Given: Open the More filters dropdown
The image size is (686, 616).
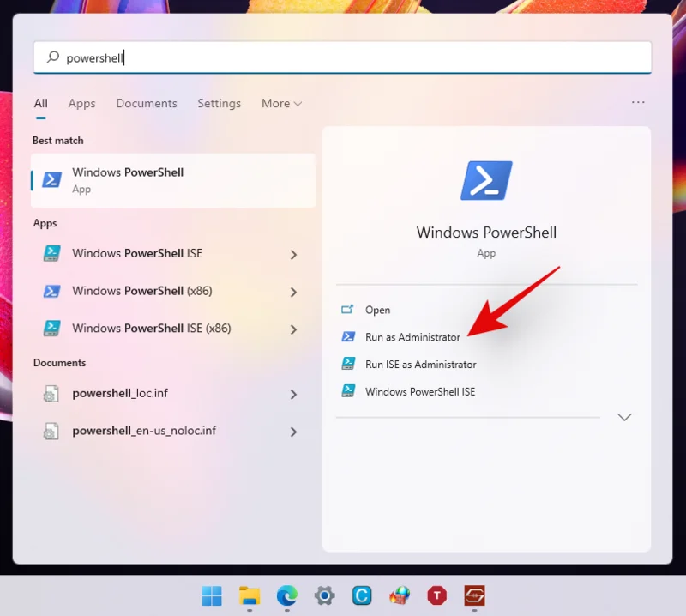Looking at the screenshot, I should (282, 103).
